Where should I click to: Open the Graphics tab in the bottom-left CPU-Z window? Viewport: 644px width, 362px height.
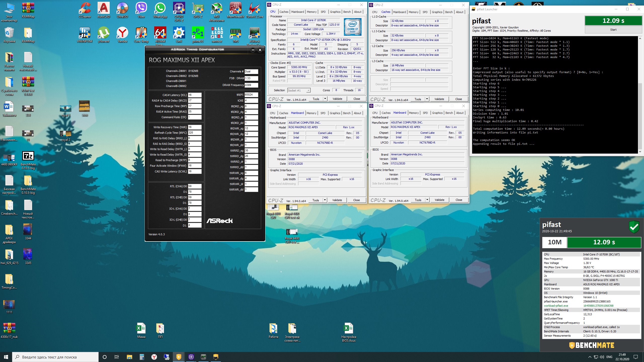point(335,113)
